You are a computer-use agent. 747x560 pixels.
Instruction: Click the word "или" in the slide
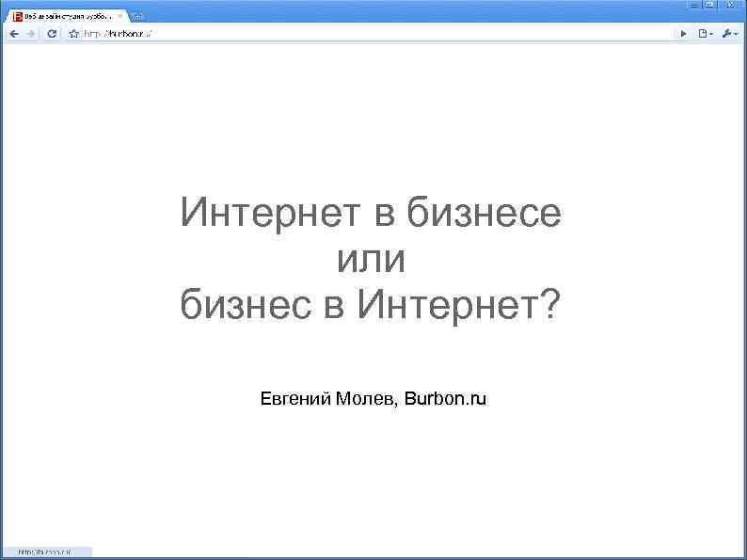[x=371, y=260]
